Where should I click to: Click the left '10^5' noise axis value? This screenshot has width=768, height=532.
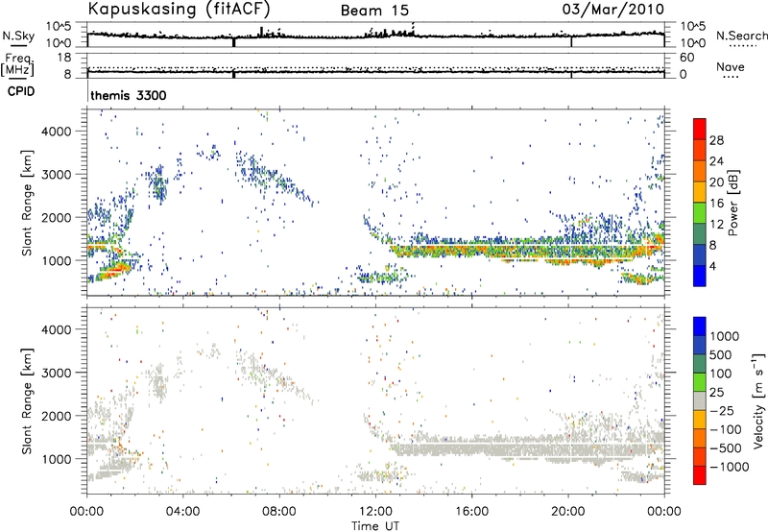(60, 27)
